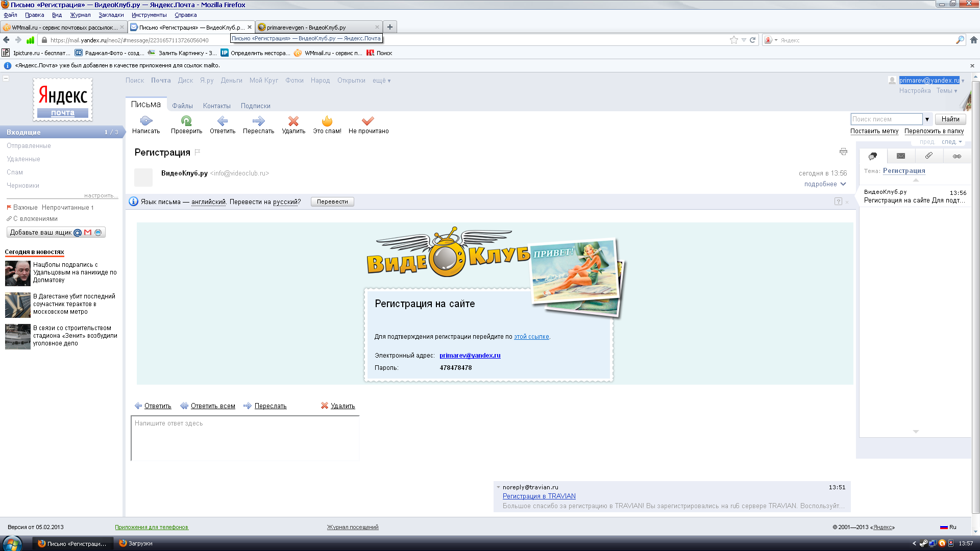The height and width of the screenshot is (551, 980).
Task: Switch to the Контакты tab
Action: 216,106
